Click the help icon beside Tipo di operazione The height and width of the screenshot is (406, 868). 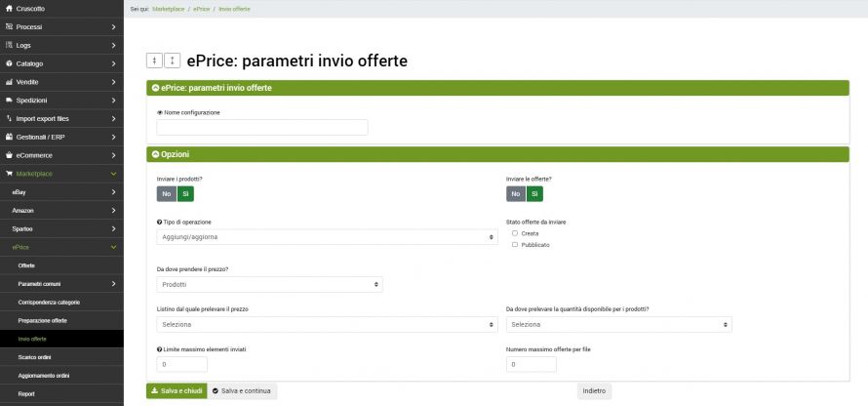pyautogui.click(x=159, y=223)
